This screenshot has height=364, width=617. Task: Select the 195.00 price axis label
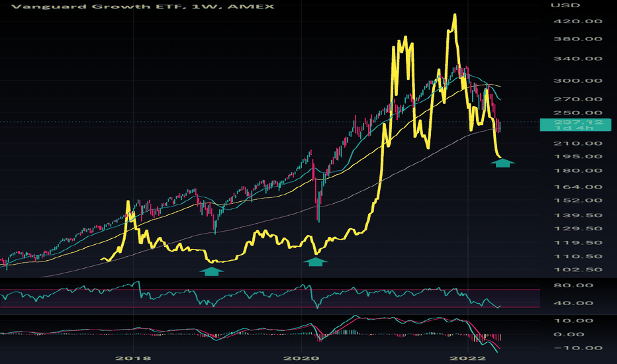click(578, 157)
